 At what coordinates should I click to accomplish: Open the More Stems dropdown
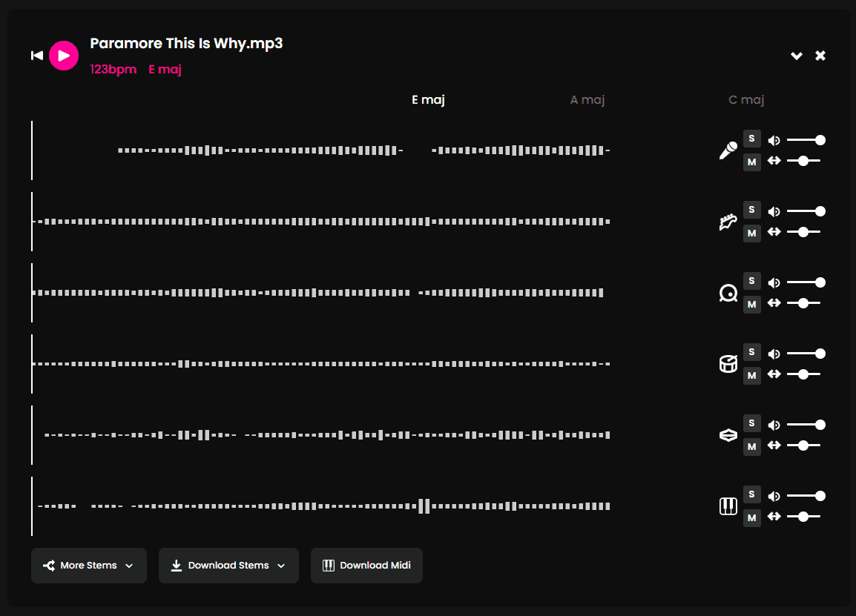[89, 566]
